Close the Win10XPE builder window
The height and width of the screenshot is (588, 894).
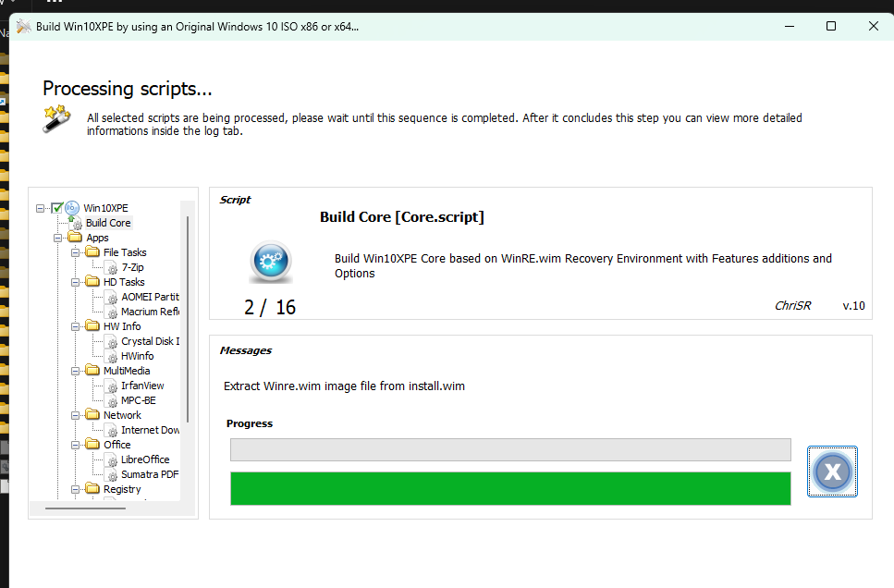pos(873,26)
